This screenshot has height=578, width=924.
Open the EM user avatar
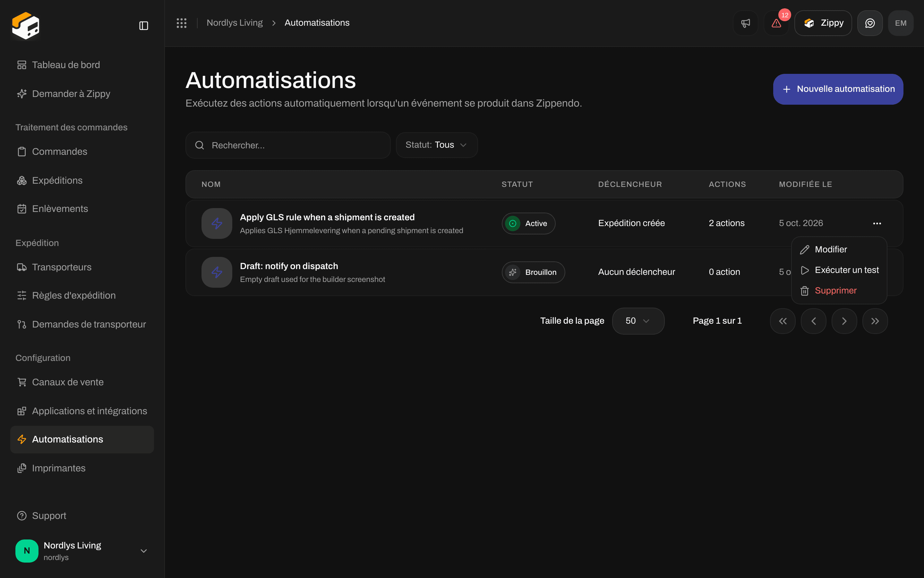point(901,23)
